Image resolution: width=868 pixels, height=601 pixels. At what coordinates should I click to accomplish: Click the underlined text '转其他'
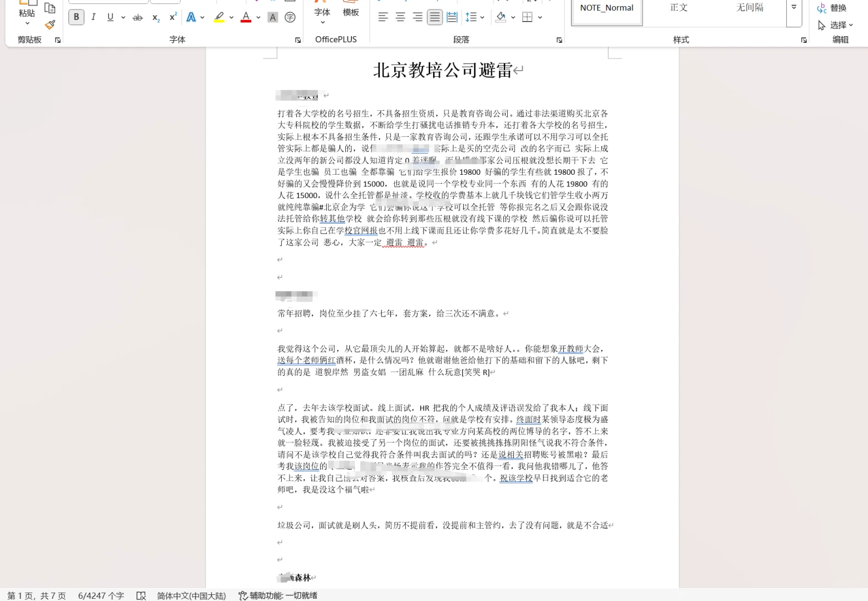point(332,219)
